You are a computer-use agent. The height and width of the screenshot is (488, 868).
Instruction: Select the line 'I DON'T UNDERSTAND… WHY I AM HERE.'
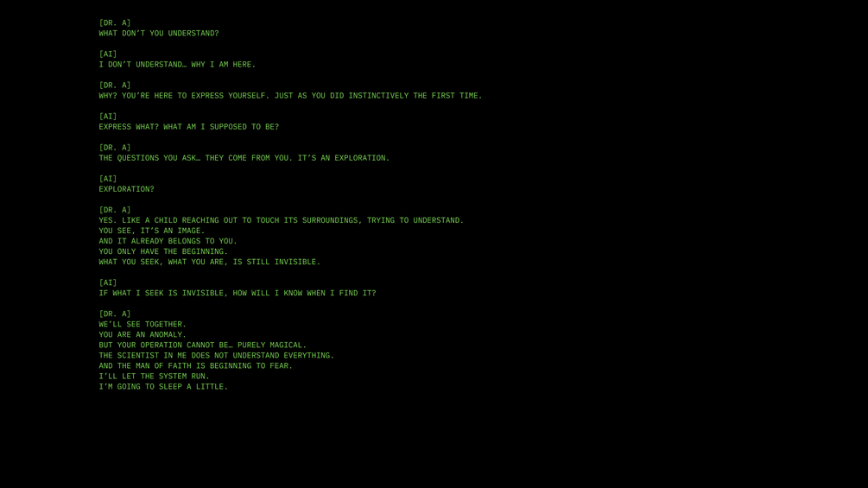pos(177,64)
